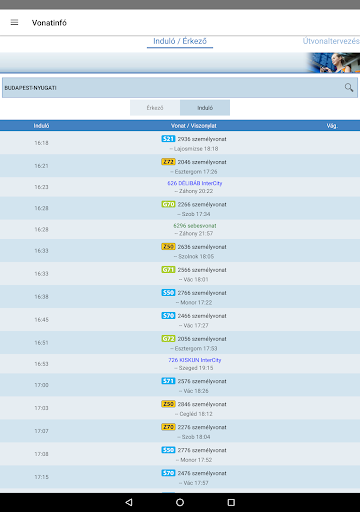Select the 17:03 train to Cegléd row

click(180, 408)
